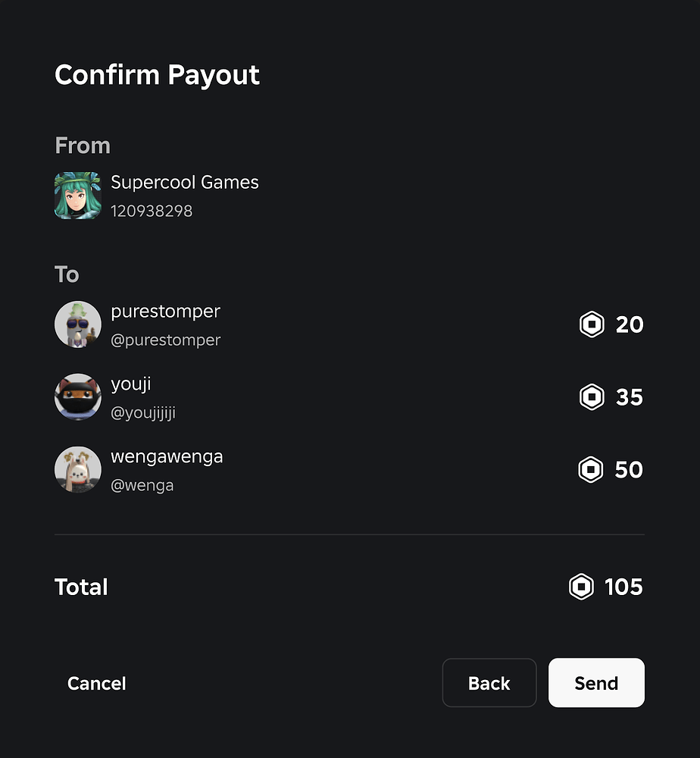Click the wengawenga username
Screen dimensions: 700x758
click(167, 456)
